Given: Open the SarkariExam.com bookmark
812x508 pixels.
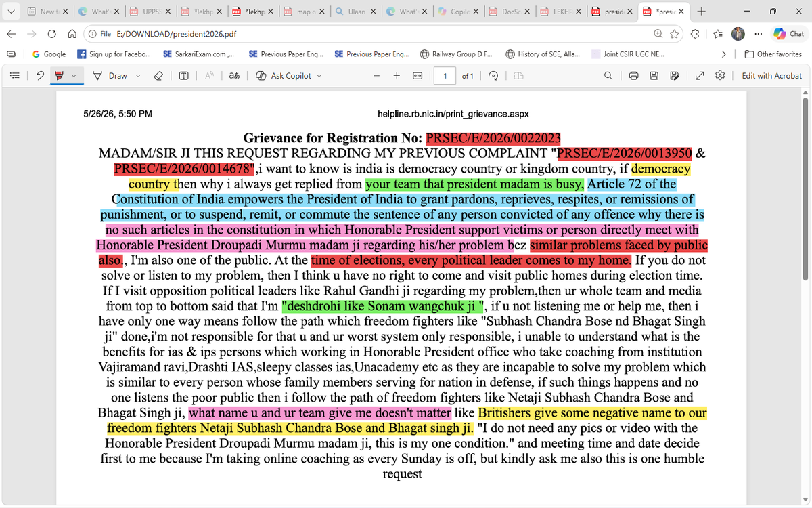Looking at the screenshot, I should coord(199,54).
